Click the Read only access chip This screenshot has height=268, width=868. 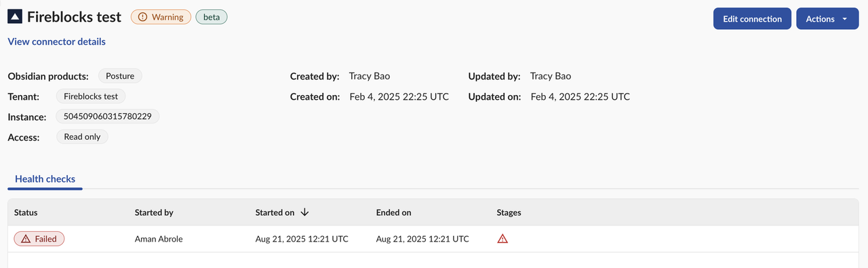(x=82, y=137)
